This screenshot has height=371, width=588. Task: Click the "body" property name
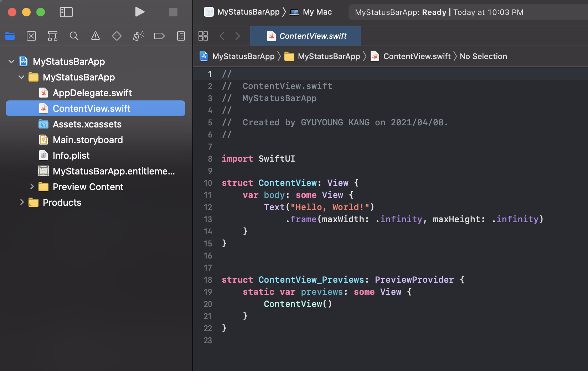point(274,195)
